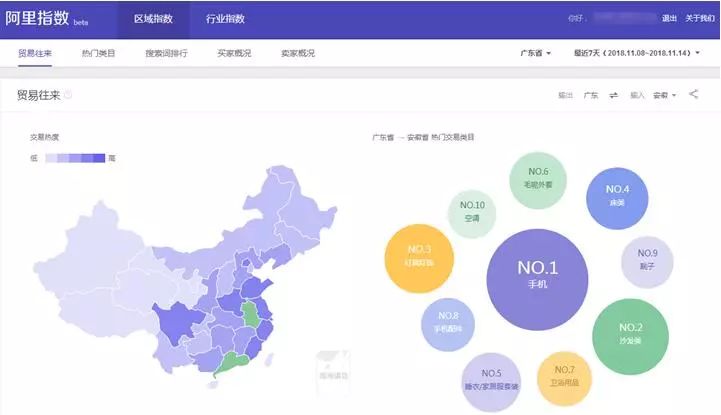Click the share icon at top right
The height and width of the screenshot is (415, 721).
pyautogui.click(x=694, y=95)
